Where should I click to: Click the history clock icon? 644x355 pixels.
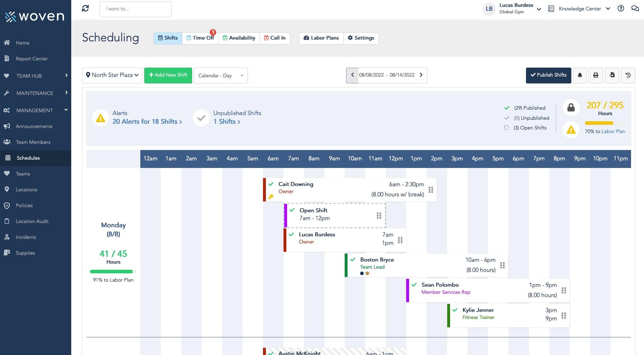click(x=628, y=75)
